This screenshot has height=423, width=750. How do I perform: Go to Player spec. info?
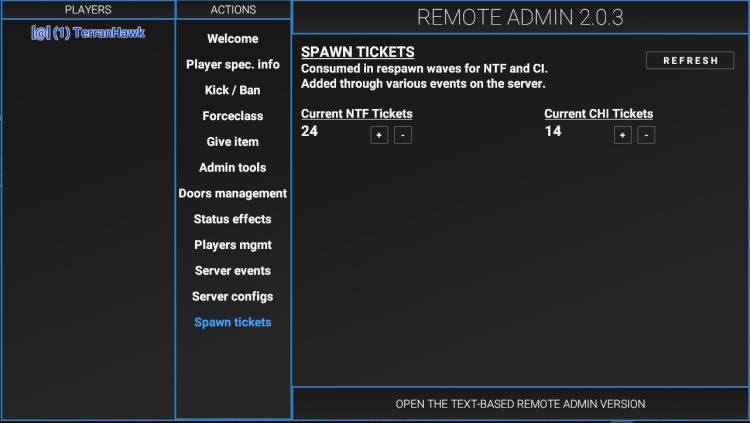coord(233,65)
